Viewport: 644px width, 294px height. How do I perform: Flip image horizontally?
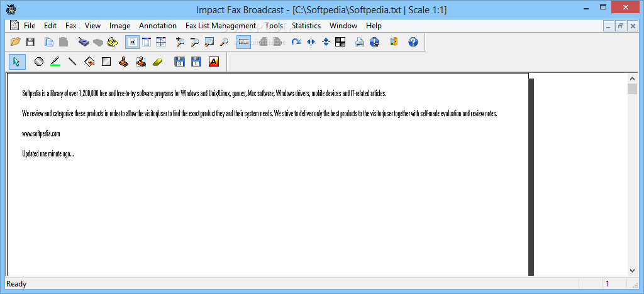click(311, 42)
